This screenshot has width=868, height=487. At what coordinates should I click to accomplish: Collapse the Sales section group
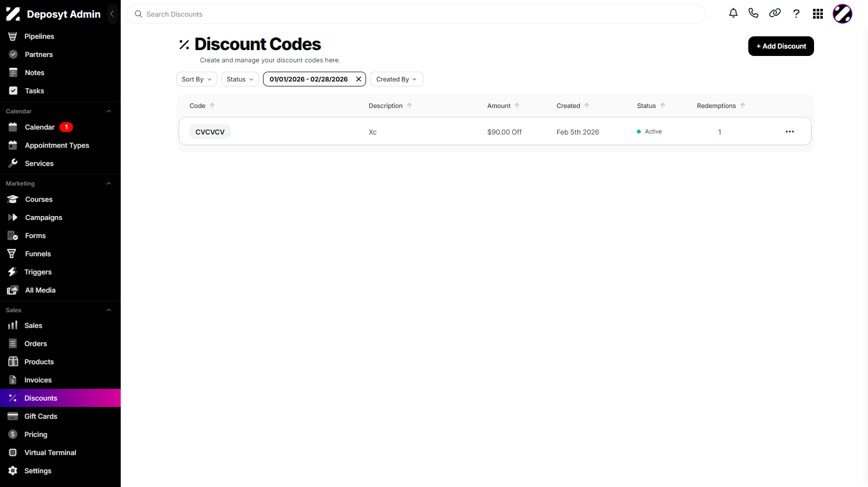109,310
